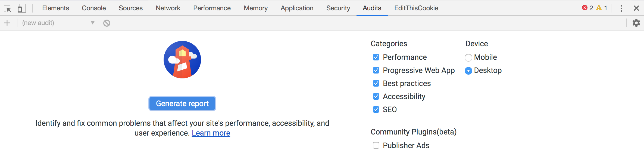Open the (new audit) dropdown
This screenshot has width=644, height=153.
pyautogui.click(x=58, y=23)
